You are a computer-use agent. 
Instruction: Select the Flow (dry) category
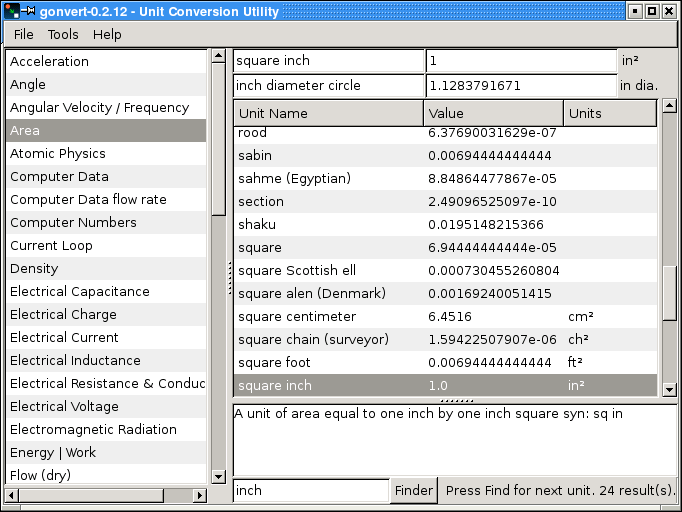point(106,474)
